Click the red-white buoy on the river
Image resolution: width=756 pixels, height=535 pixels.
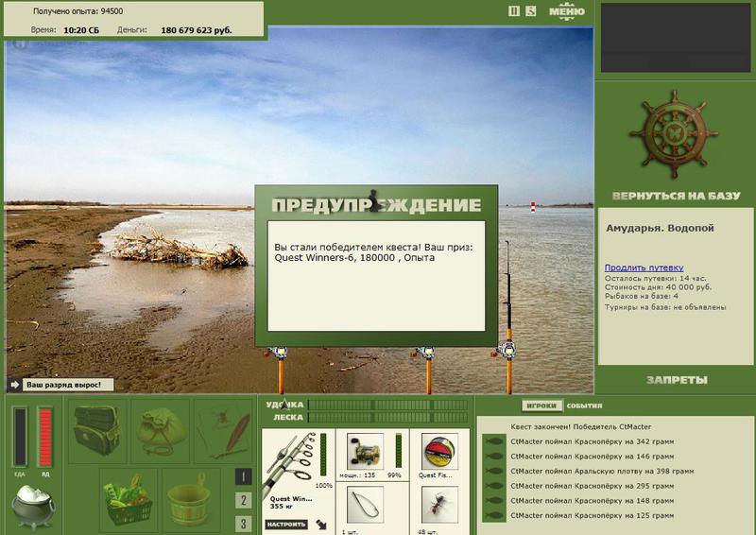[533, 207]
